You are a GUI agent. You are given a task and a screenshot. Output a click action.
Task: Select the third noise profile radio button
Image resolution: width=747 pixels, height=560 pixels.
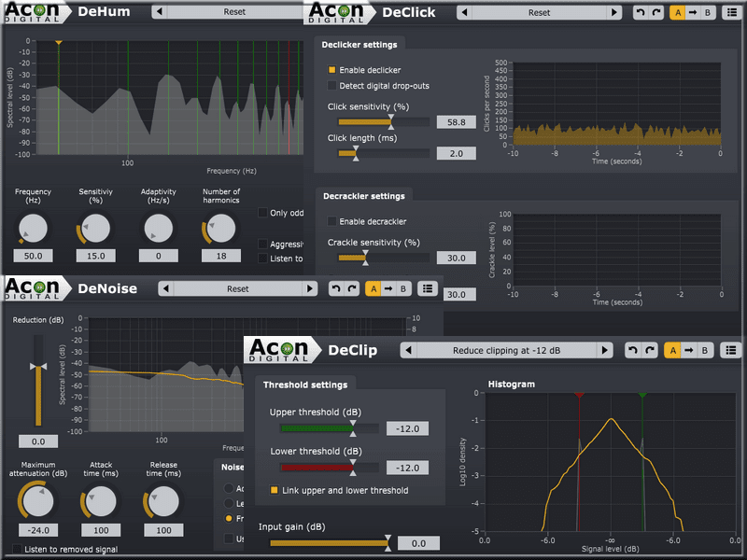pos(229,518)
